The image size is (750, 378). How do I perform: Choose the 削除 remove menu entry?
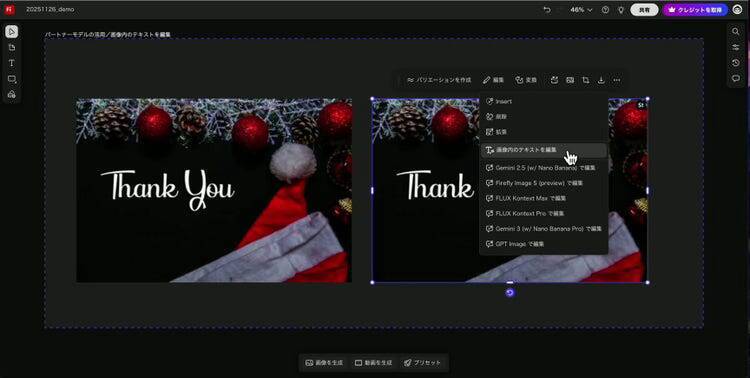[x=544, y=117]
